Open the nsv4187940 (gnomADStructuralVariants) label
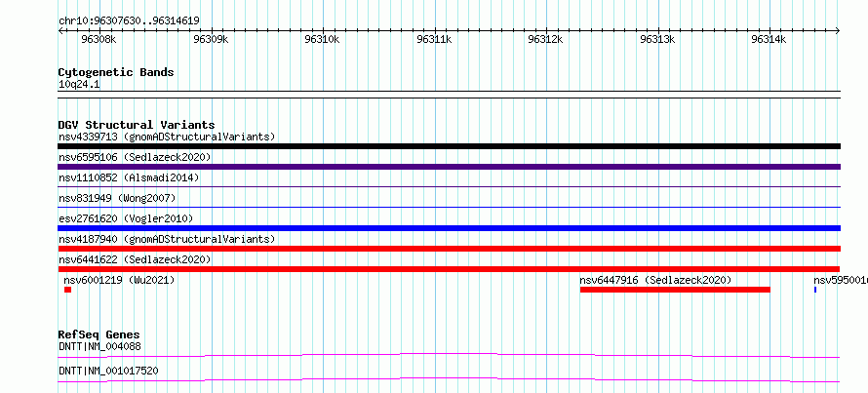Viewport: 868px width, 393px height. tap(167, 239)
